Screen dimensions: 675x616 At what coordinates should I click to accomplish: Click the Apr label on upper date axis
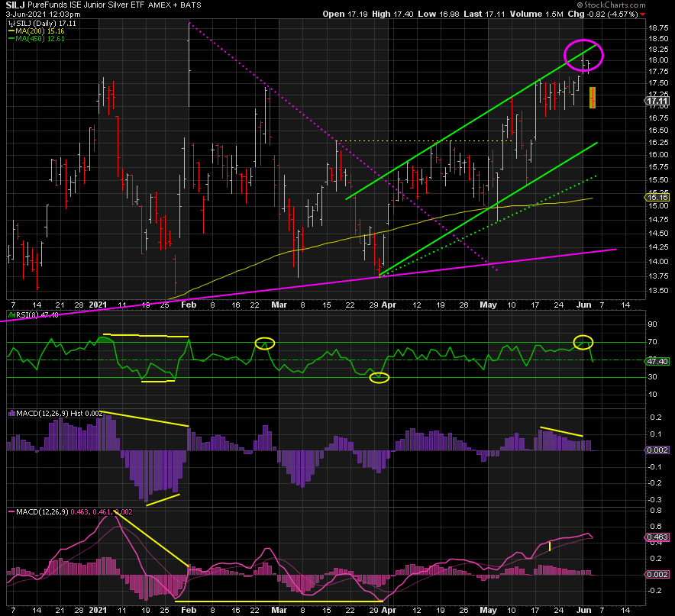tap(389, 305)
